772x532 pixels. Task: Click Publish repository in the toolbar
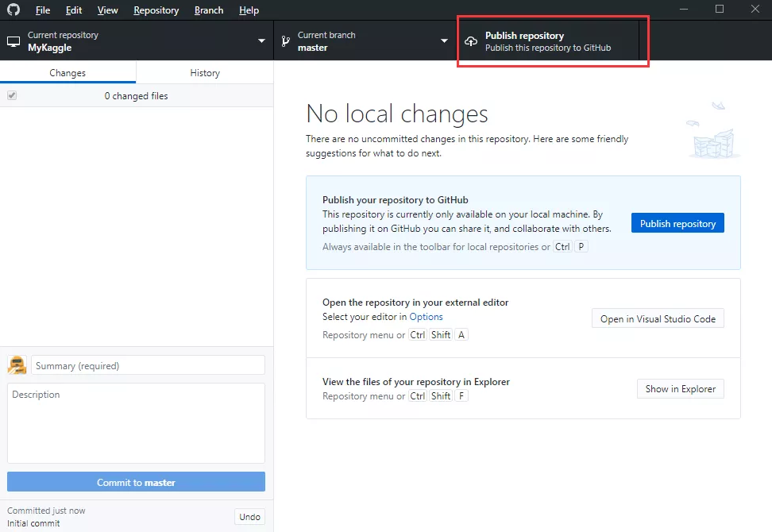click(547, 40)
